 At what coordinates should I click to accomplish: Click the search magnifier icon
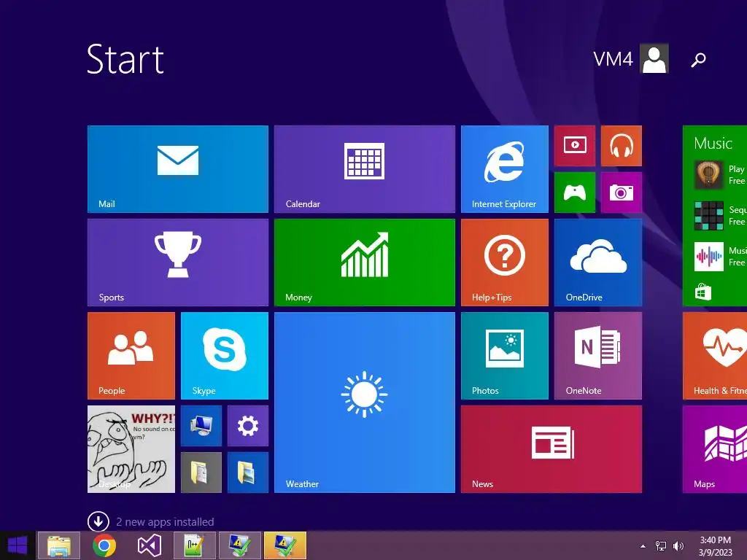click(698, 60)
